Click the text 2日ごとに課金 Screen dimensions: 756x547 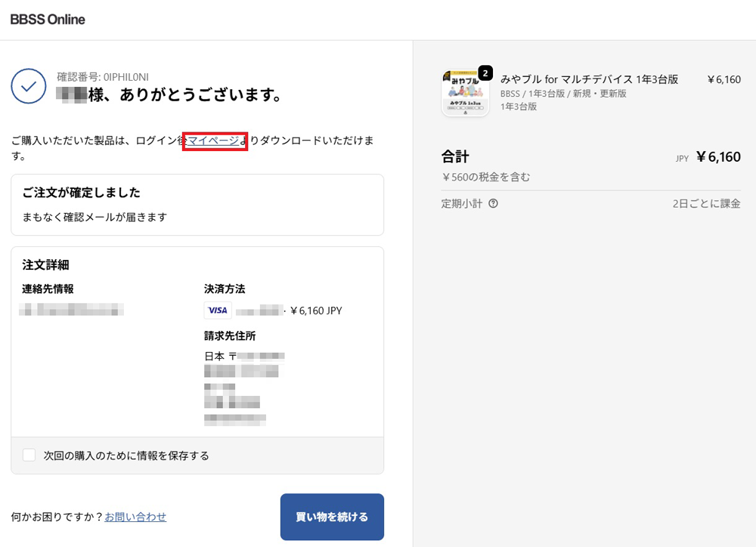[x=706, y=203]
